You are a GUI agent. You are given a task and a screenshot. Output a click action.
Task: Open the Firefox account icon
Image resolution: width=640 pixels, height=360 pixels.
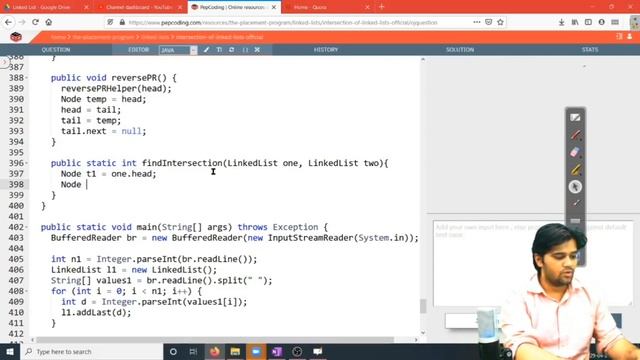tap(602, 22)
